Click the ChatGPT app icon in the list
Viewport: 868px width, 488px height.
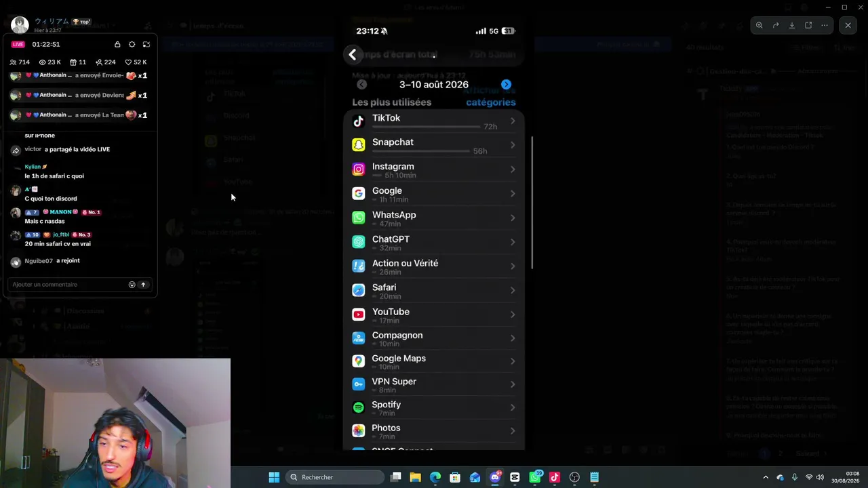[x=359, y=242]
